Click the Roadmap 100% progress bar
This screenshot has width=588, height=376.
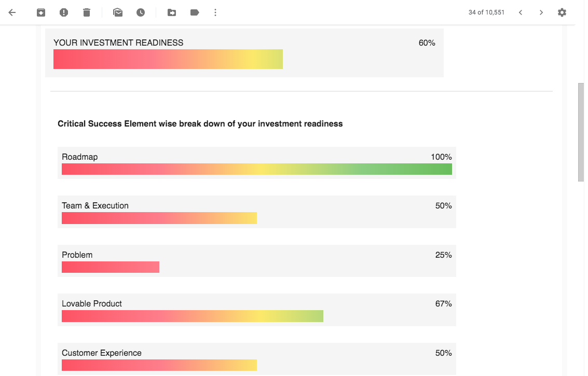(256, 169)
